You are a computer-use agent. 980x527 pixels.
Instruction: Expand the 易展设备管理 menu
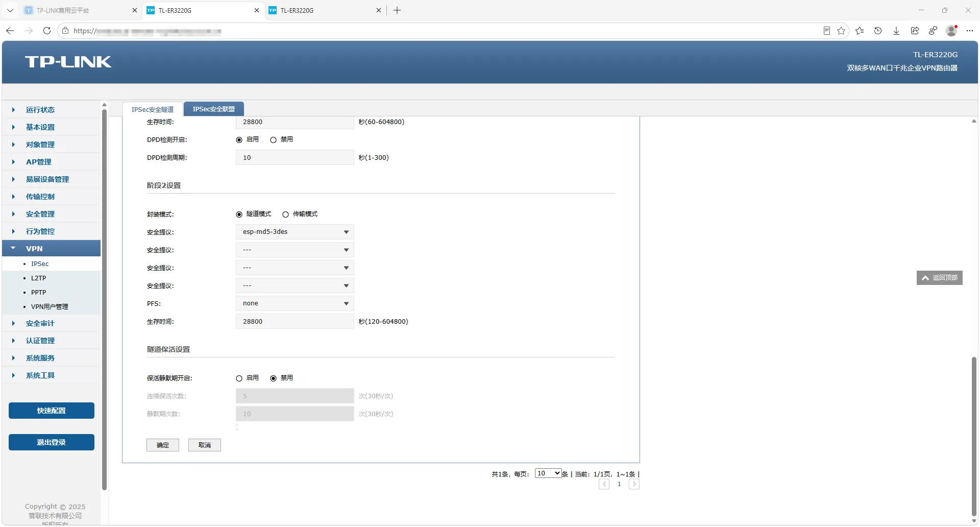pyautogui.click(x=51, y=179)
